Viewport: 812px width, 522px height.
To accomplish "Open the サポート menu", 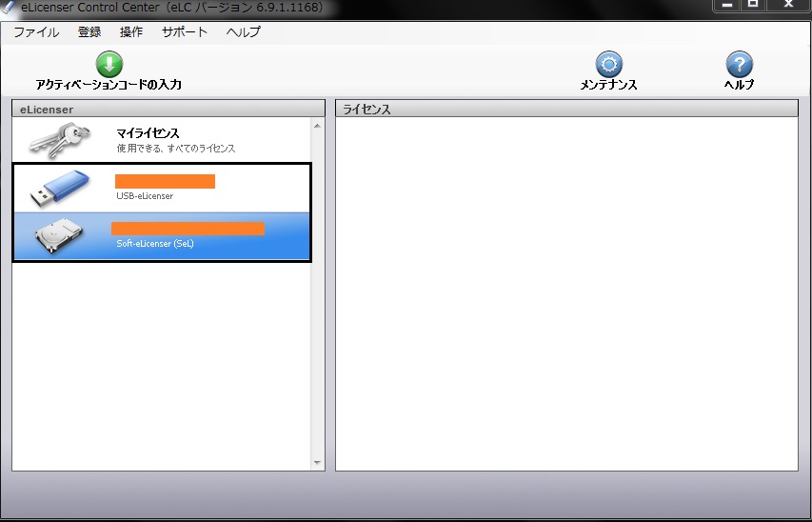I will (x=185, y=32).
